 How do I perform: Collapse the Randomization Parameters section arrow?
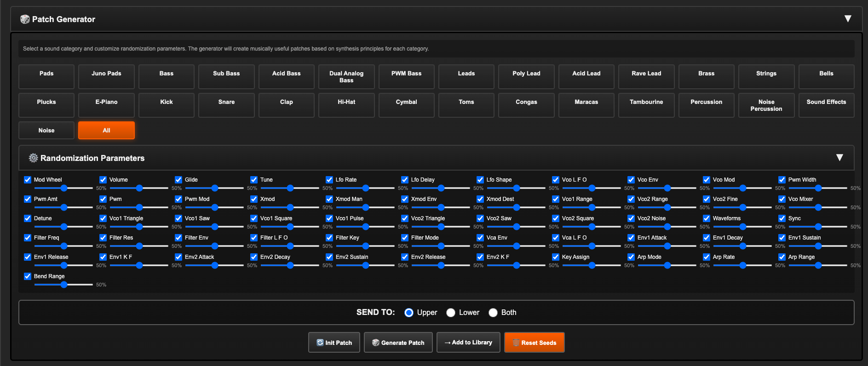click(839, 158)
